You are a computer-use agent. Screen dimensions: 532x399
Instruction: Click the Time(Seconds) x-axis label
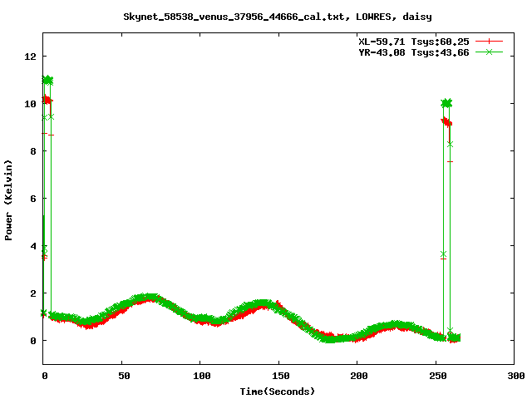pyautogui.click(x=278, y=392)
